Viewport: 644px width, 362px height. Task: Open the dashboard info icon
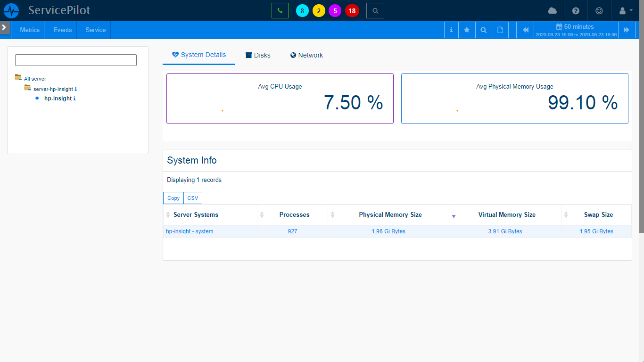tap(451, 29)
